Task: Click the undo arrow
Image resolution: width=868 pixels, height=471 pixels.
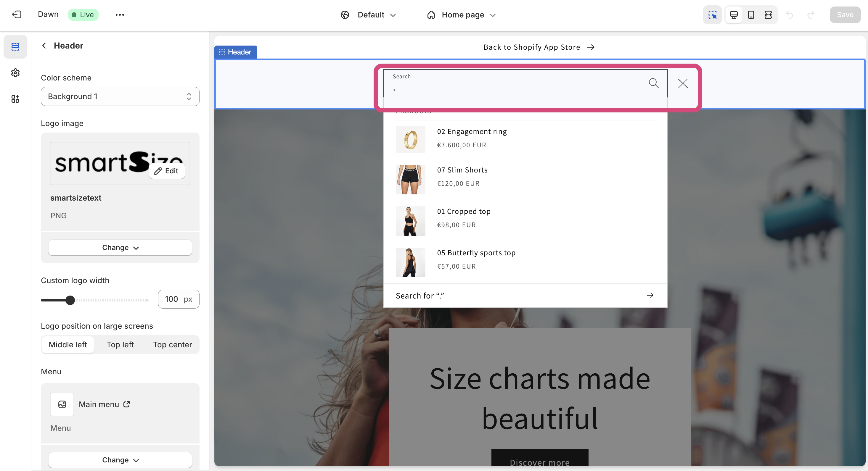Action: pos(790,15)
